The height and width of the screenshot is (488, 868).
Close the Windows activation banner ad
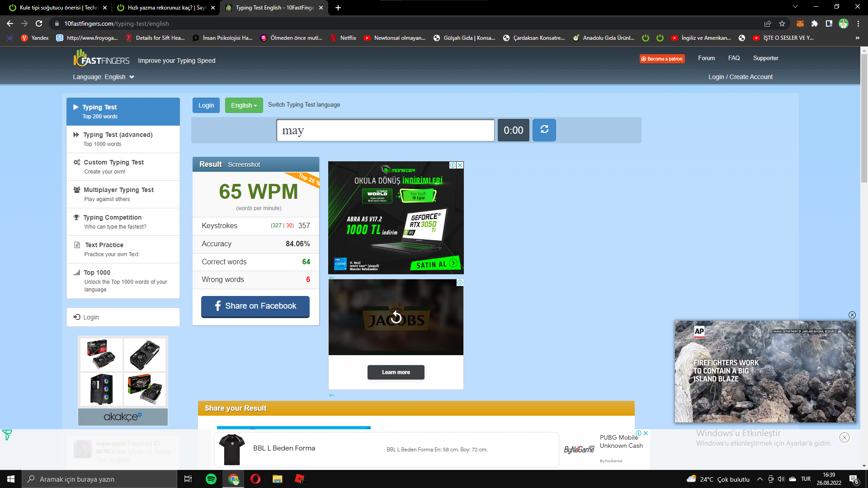844,437
